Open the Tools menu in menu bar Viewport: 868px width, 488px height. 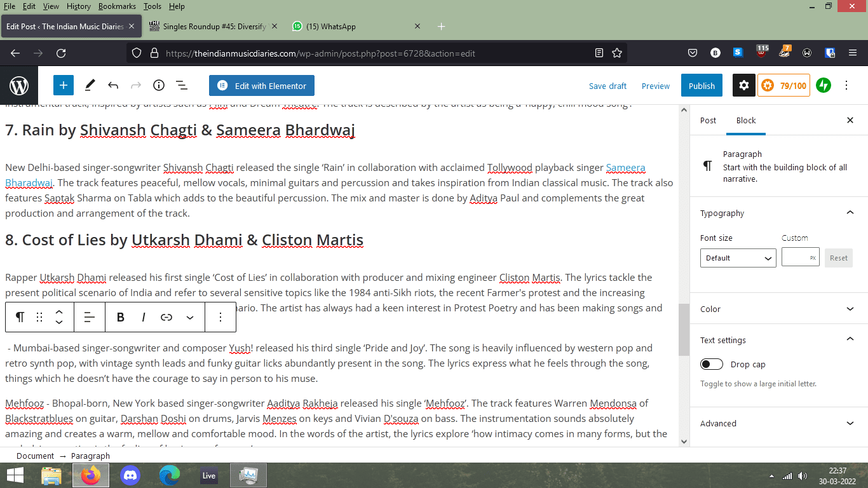pyautogui.click(x=153, y=6)
